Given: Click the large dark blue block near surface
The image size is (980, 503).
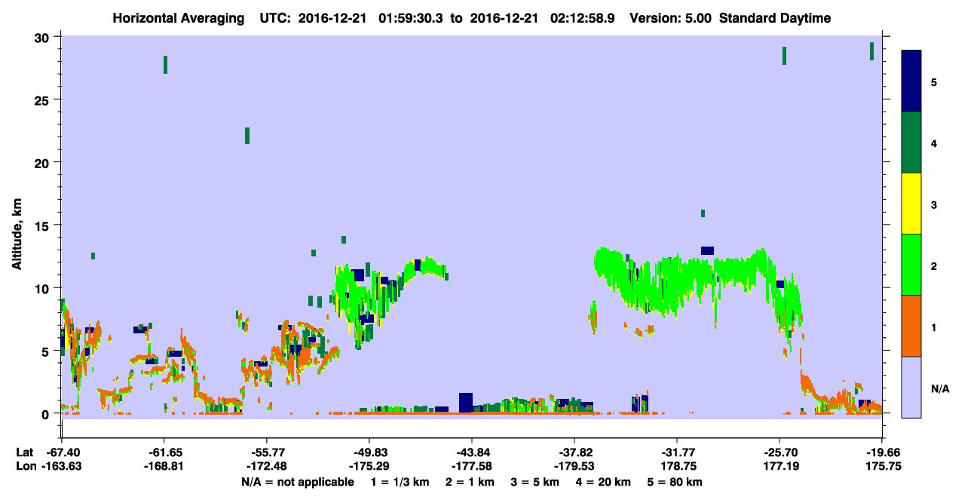Looking at the screenshot, I should coord(466,403).
